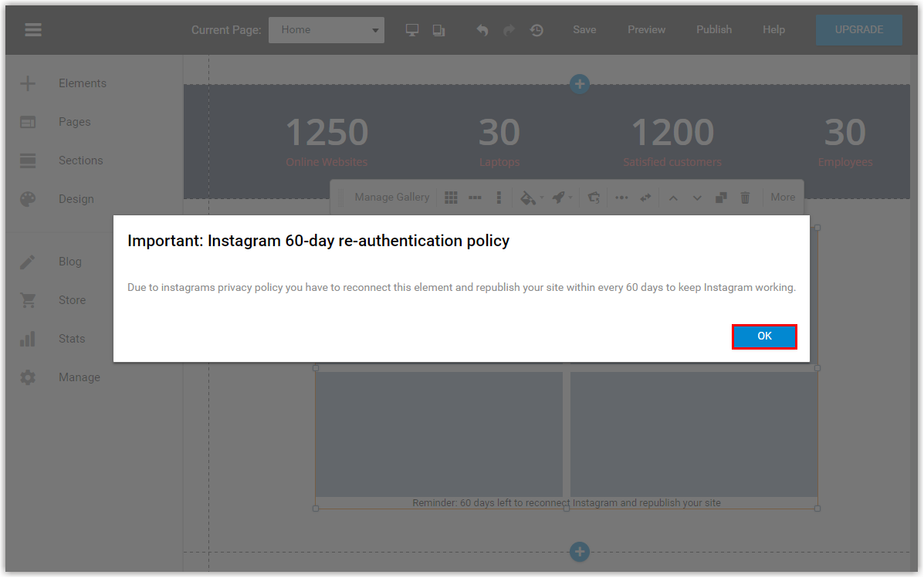Click the add section plus at the bottom
The width and height of the screenshot is (924, 578).
coord(580,552)
